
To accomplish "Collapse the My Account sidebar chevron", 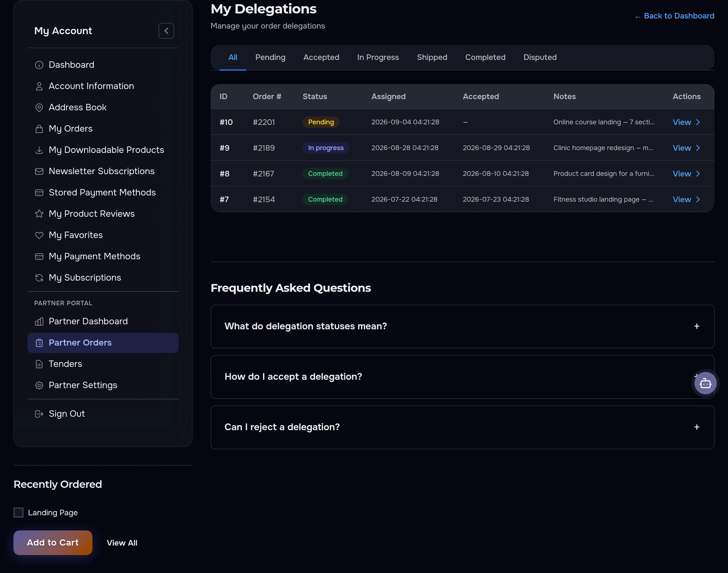I will (x=166, y=31).
